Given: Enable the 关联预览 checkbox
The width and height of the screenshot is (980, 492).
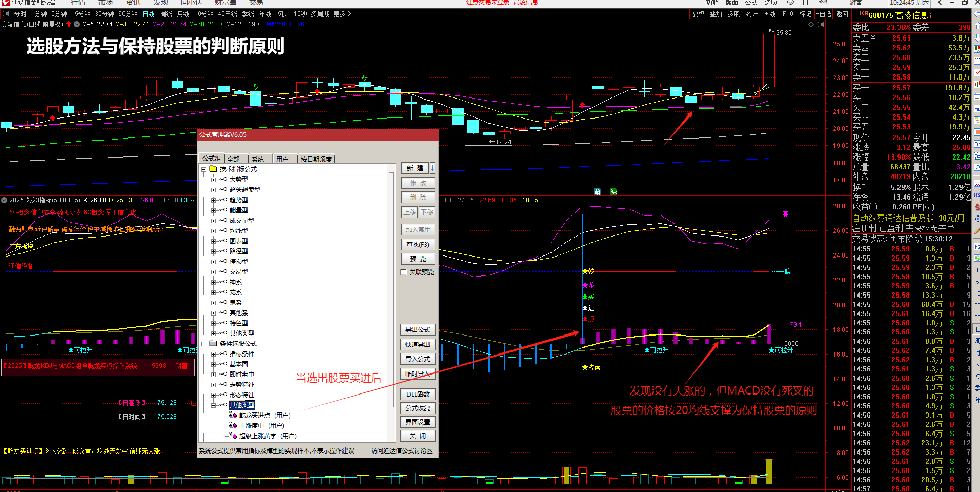Looking at the screenshot, I should pos(404,272).
